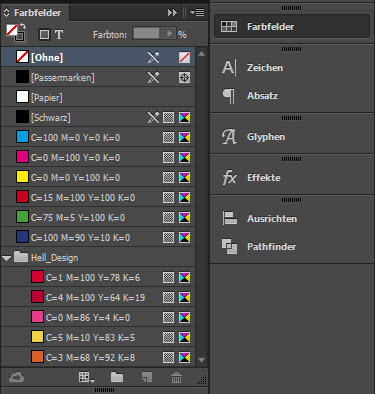Click CMYK mode icon on C=1 M=100 Y=78 K=6
This screenshot has width=375, height=394.
point(184,277)
